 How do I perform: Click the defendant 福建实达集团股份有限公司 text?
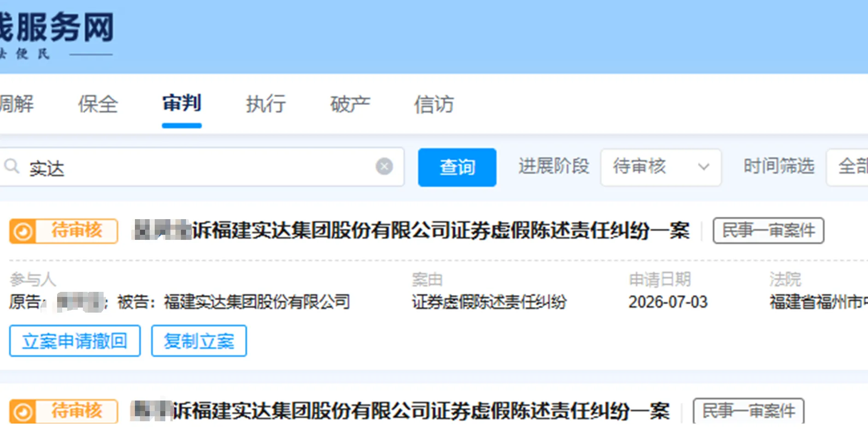(257, 302)
